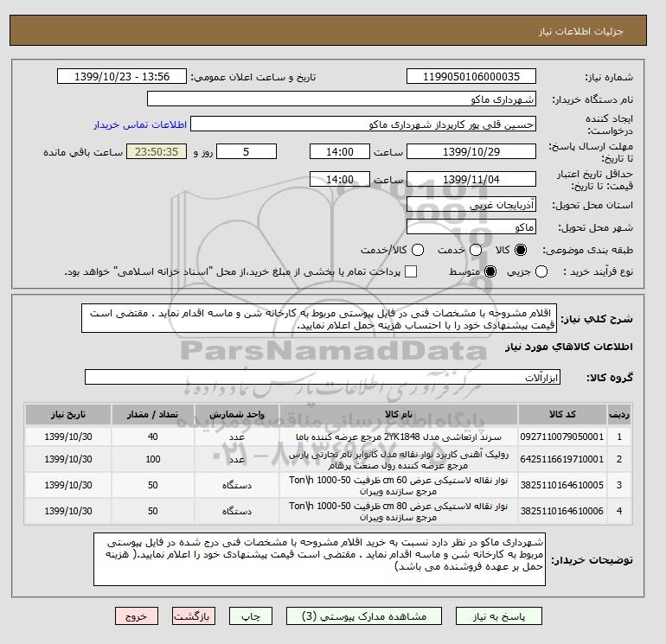Screen dimensions: 666x644
Task: Click product code 0927110079050001
Action: pos(562,437)
